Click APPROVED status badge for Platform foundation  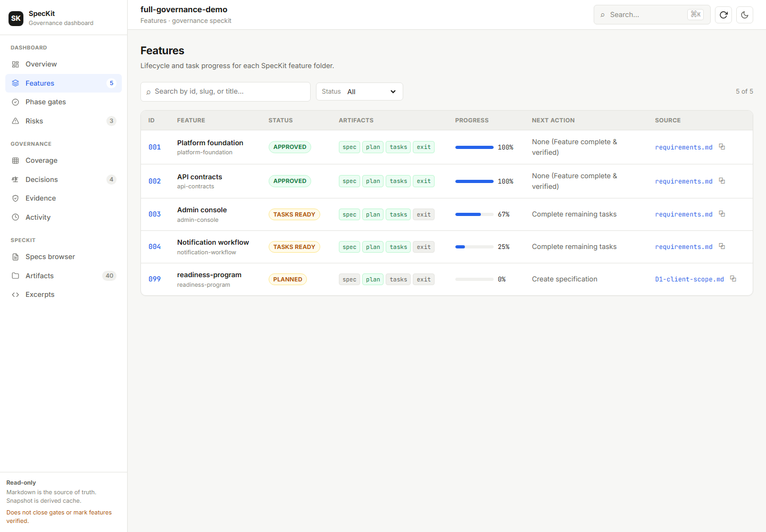(x=290, y=147)
